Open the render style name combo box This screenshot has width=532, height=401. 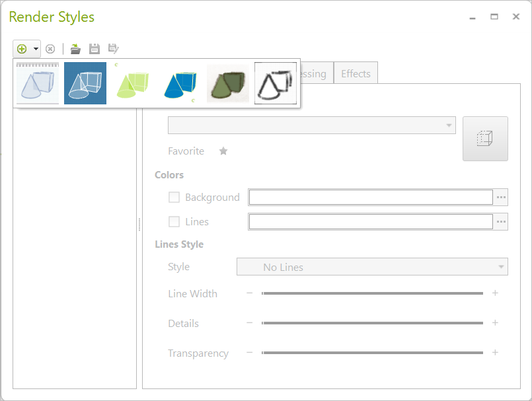(x=311, y=125)
